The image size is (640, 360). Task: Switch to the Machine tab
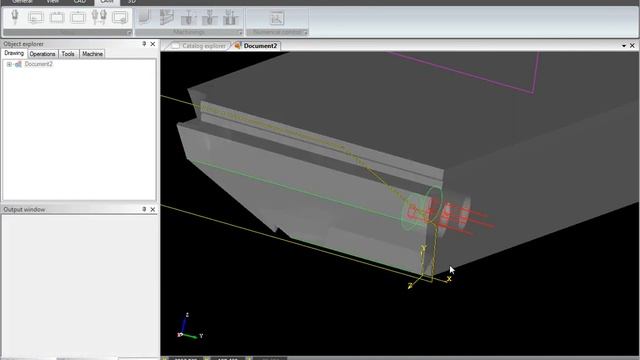coord(92,54)
